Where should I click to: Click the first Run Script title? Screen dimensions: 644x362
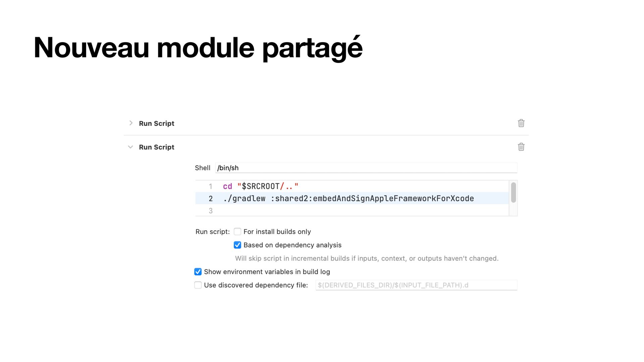[x=157, y=123]
